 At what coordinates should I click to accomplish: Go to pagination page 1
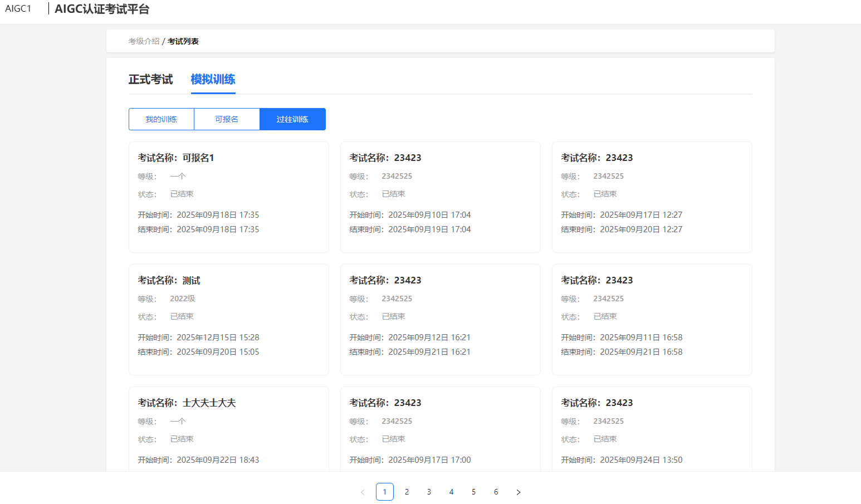coord(385,492)
